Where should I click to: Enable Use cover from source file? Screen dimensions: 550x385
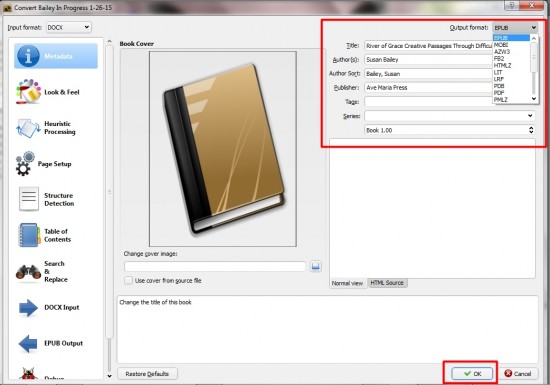[x=128, y=281]
